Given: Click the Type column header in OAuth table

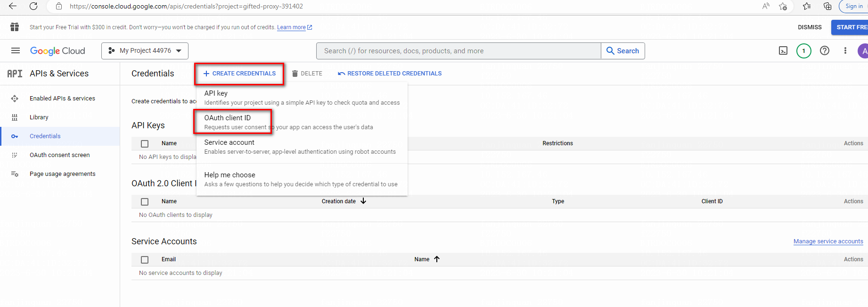Looking at the screenshot, I should (x=558, y=201).
